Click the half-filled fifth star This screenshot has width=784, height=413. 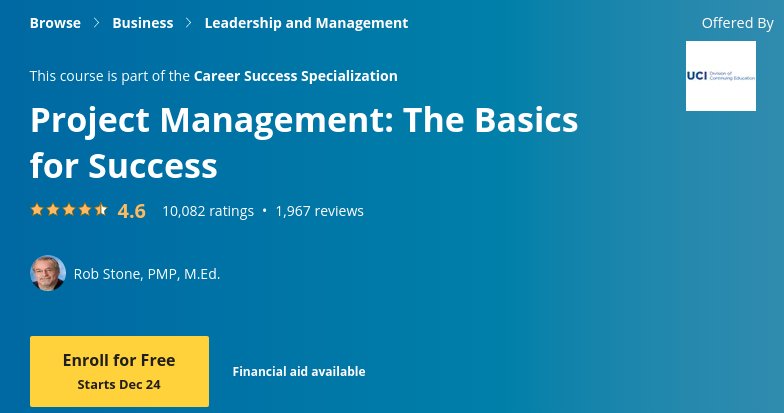101,210
